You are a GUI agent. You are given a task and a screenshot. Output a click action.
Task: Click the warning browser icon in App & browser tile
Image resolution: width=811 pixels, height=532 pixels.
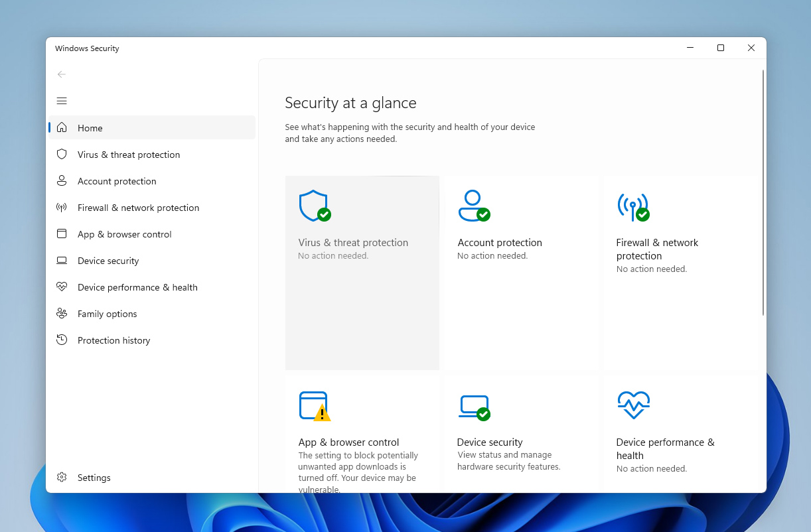tap(315, 406)
